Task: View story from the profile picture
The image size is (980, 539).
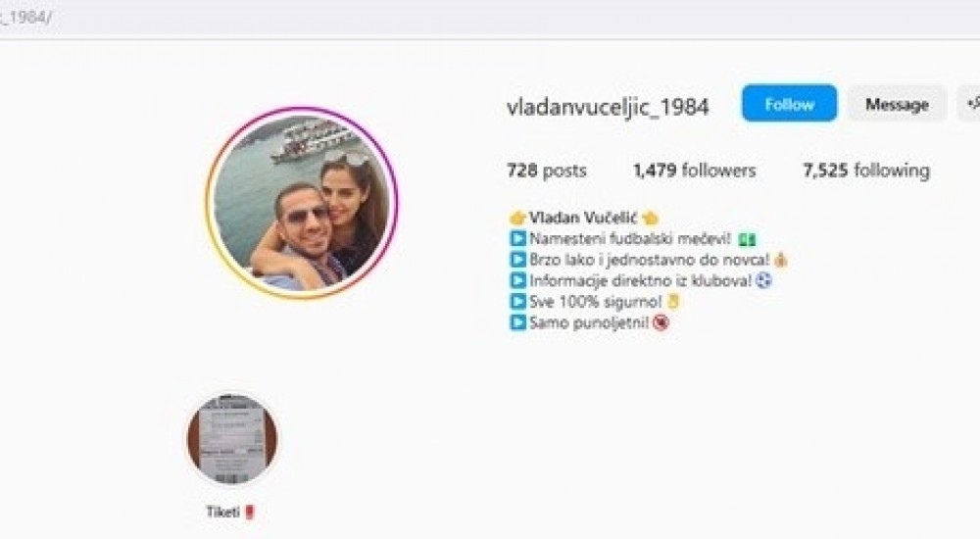Action: [302, 203]
